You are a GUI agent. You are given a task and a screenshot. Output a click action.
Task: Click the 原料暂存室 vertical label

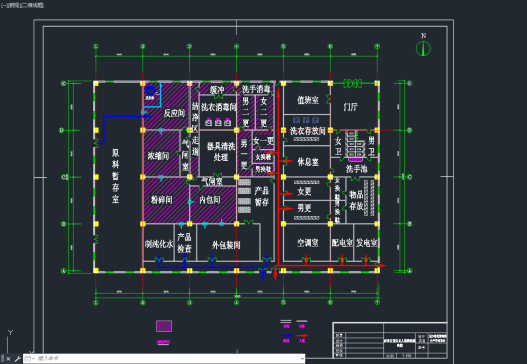point(115,176)
